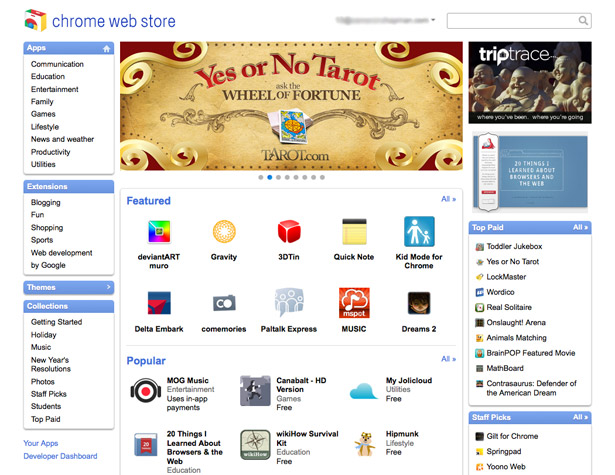This screenshot has width=615, height=475.
Task: Click the 20 Things I Learned promo image
Action: pos(530,171)
